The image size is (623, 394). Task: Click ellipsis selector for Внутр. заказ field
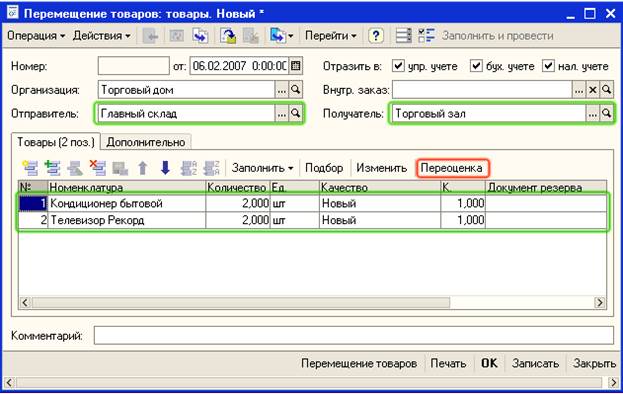[x=579, y=90]
